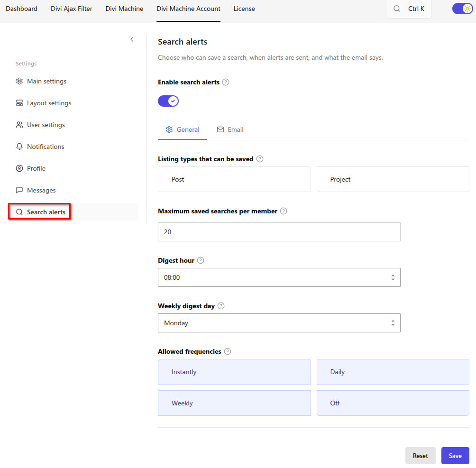Click the Messages chat bubble icon

click(x=19, y=190)
